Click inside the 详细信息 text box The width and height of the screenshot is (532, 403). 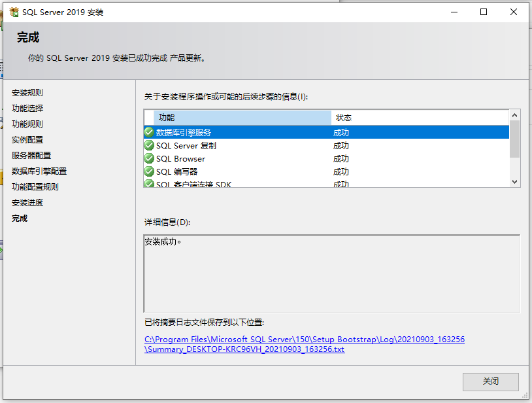click(332, 273)
